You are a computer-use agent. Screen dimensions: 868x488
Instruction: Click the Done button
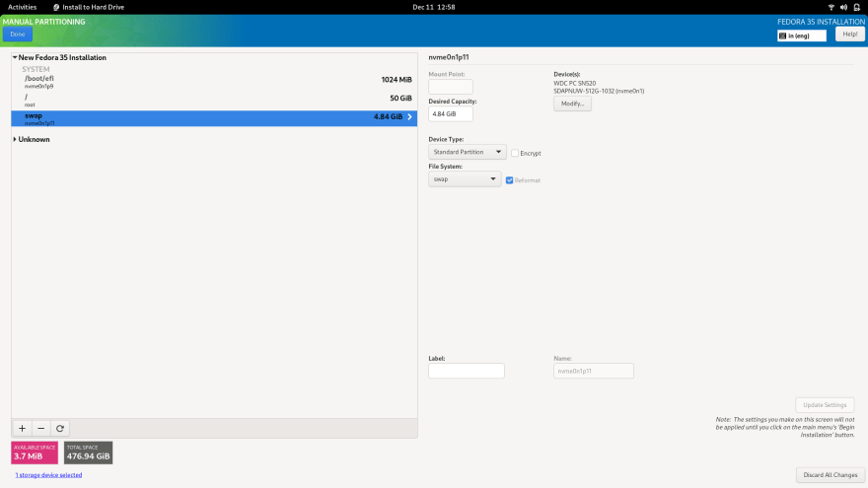point(18,35)
